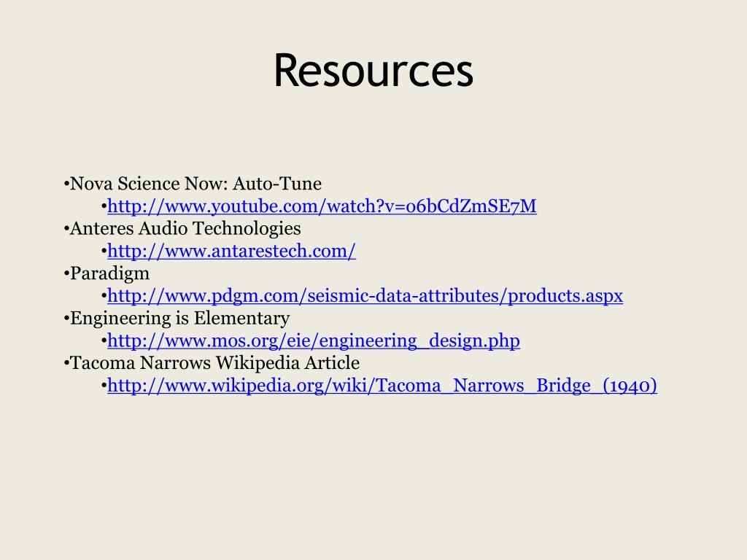Select the Anteres Audio Technologies bullet

point(185,229)
